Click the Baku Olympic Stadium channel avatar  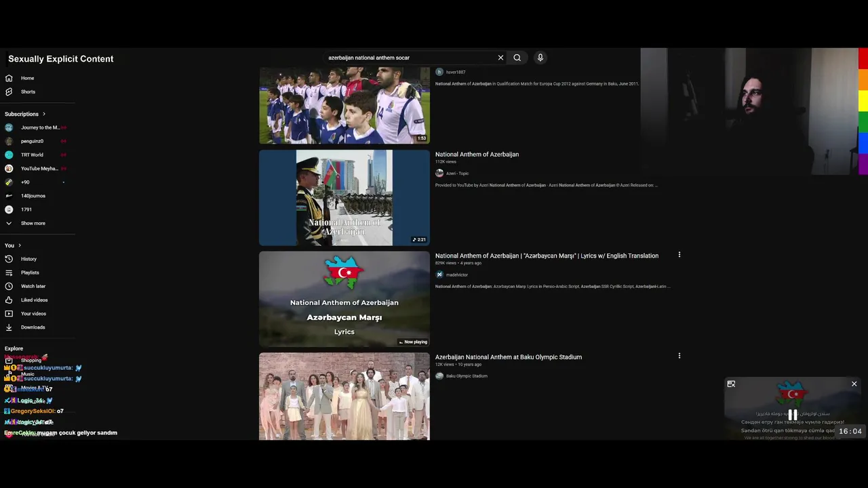pyautogui.click(x=439, y=376)
